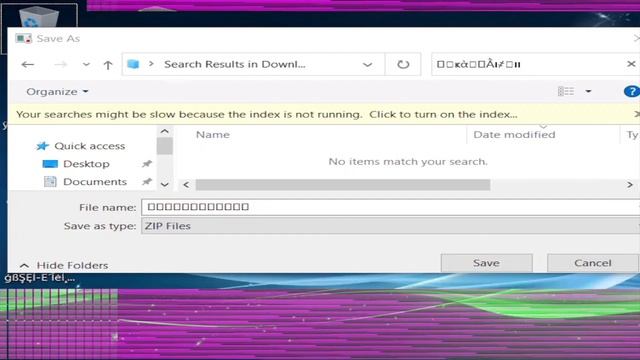Click the navigation pane scrollbar thumb
The height and width of the screenshot is (360, 640).
coord(164,146)
